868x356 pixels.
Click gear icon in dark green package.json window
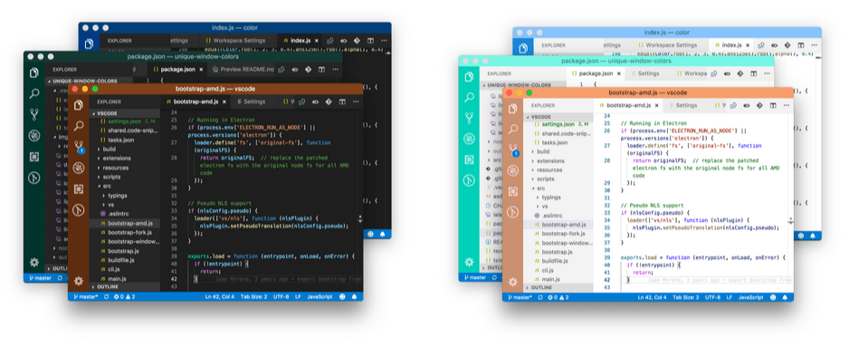tap(34, 263)
